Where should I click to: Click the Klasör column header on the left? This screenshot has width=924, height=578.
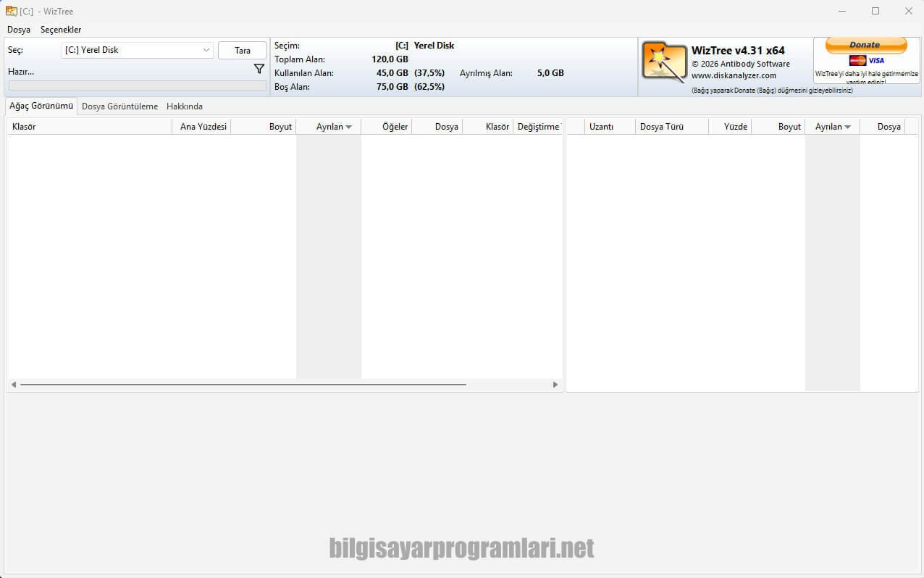(90, 127)
